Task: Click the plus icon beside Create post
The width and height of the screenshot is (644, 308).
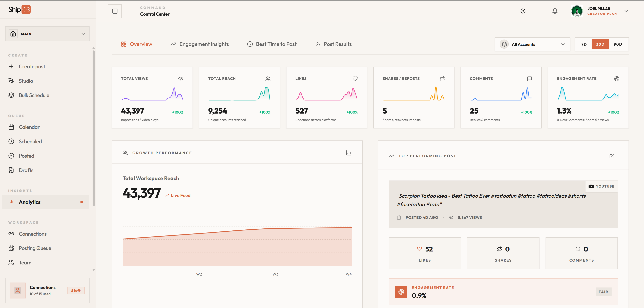Action: coord(11,67)
